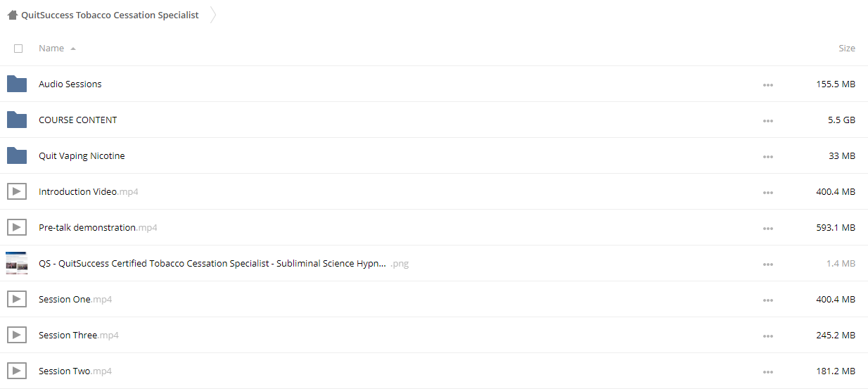Screen dimensions: 868x389
Task: Click the Introduction Video play icon
Action: (x=17, y=191)
